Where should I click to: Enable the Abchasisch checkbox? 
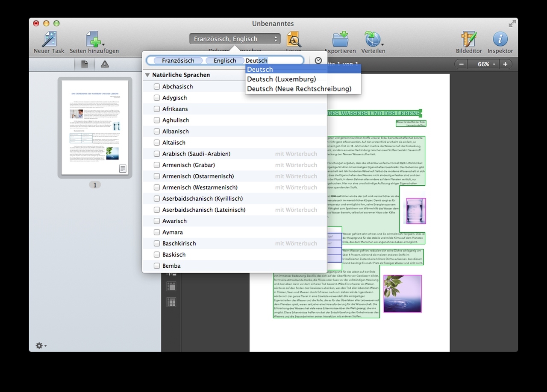coord(157,87)
